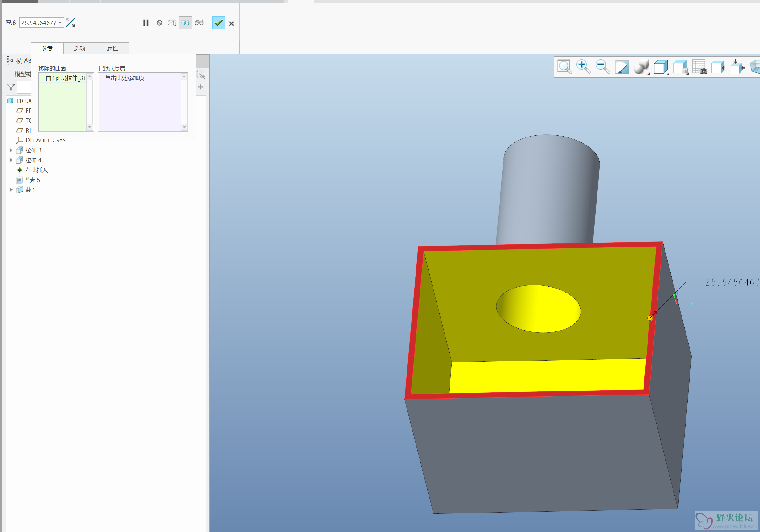Click the Refit zoom-to-window icon
760x532 pixels.
[x=564, y=66]
